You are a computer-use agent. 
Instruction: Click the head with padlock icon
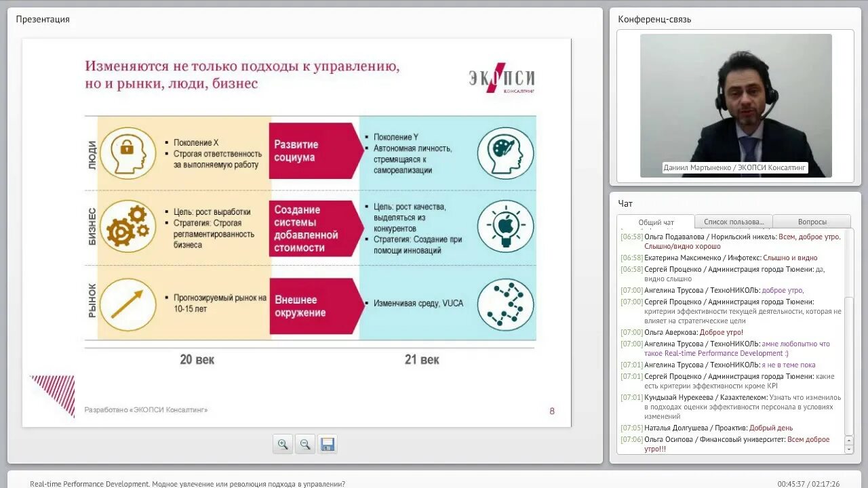(127, 153)
